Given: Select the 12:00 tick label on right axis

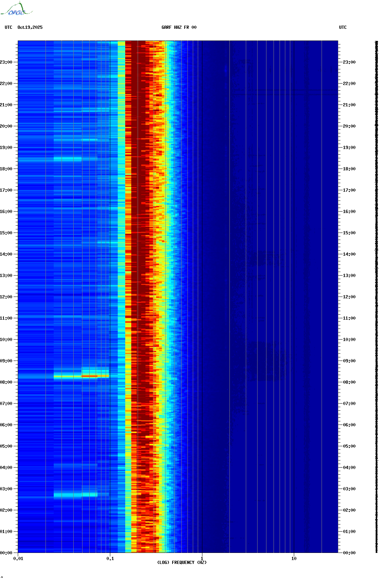Looking at the screenshot, I should point(349,297).
